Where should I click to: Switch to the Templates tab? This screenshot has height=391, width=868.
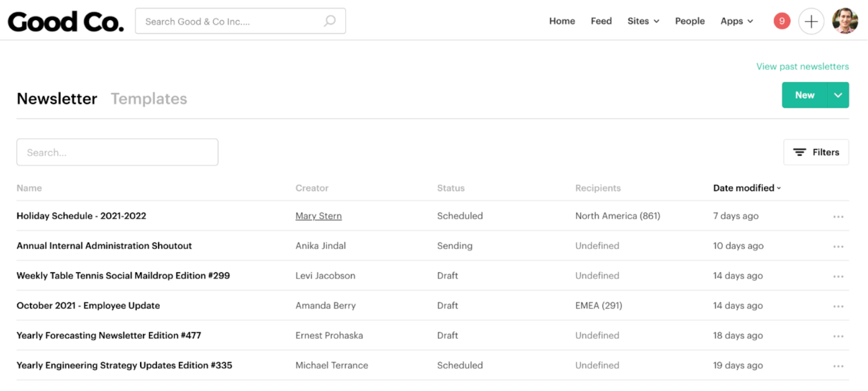149,99
